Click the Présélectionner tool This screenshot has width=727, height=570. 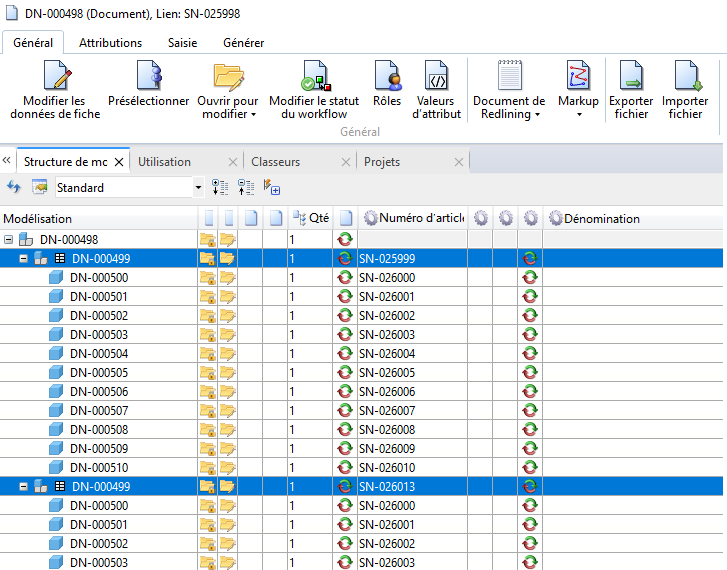click(148, 77)
